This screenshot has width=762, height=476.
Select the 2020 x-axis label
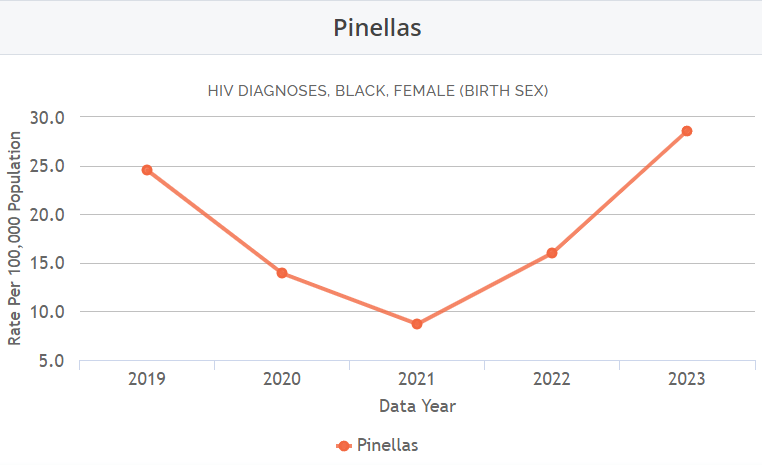pyautogui.click(x=282, y=380)
